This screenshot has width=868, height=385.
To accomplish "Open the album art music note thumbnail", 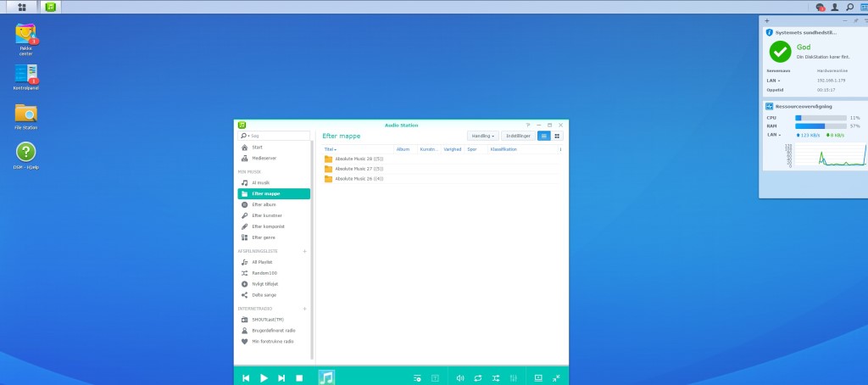I will 326,377.
